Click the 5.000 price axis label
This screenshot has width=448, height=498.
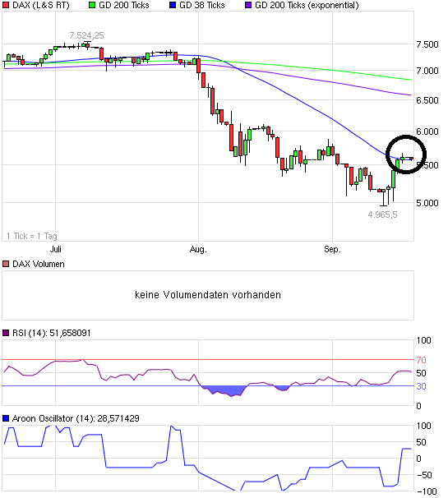(x=427, y=203)
